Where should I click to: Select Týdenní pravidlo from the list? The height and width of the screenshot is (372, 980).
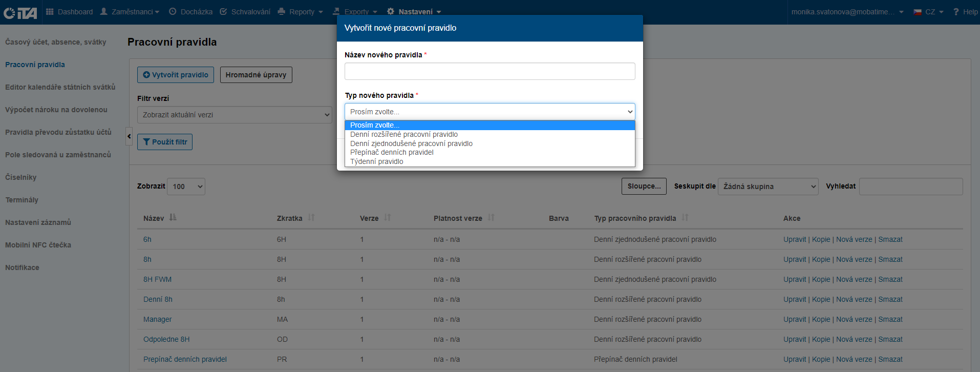pyautogui.click(x=377, y=161)
